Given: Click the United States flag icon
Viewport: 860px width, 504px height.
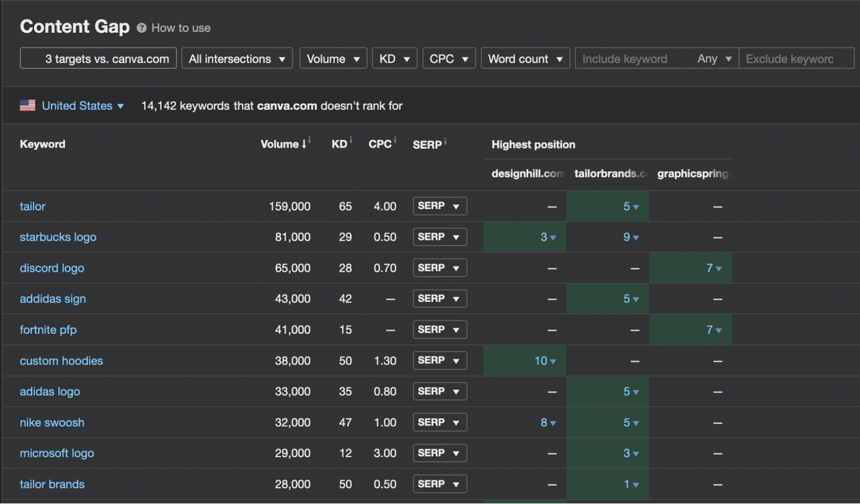Looking at the screenshot, I should tap(27, 105).
